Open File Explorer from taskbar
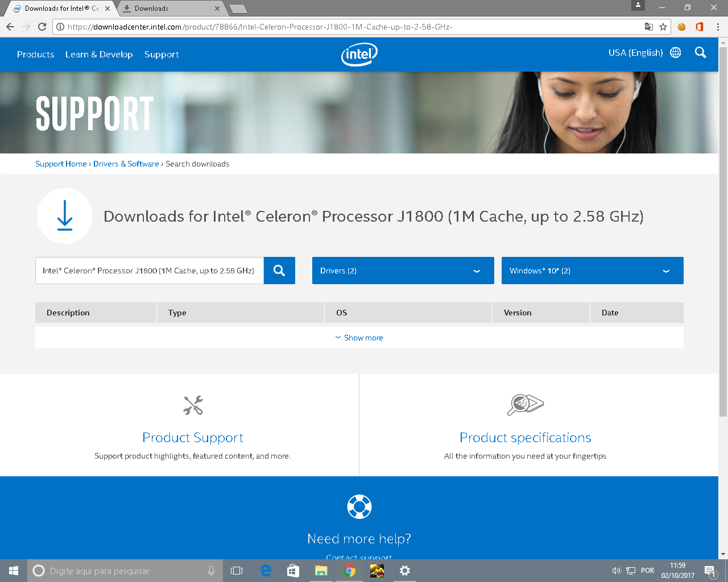 coord(321,571)
